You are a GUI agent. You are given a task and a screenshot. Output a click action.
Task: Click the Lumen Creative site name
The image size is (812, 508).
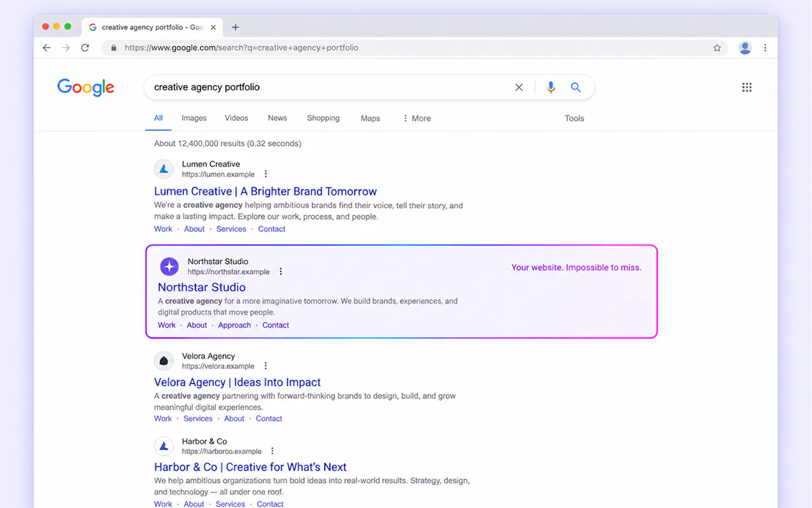click(211, 164)
